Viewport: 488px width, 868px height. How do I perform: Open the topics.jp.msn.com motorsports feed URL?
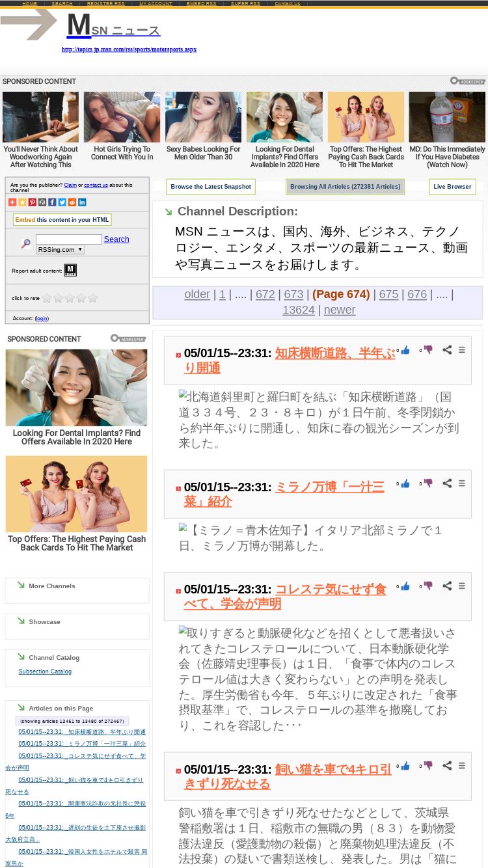pos(129,49)
